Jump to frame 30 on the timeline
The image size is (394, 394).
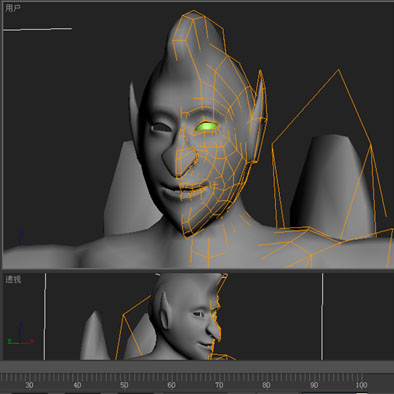pyautogui.click(x=29, y=385)
